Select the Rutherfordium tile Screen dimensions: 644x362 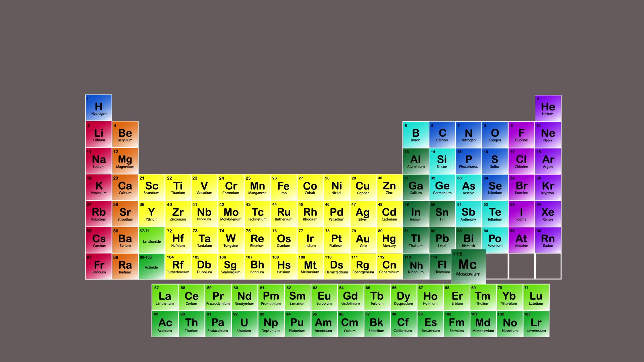(x=178, y=266)
